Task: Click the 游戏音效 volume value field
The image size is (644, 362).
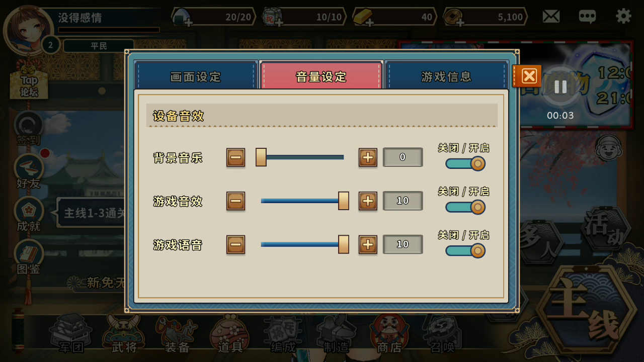Action: coord(403,201)
